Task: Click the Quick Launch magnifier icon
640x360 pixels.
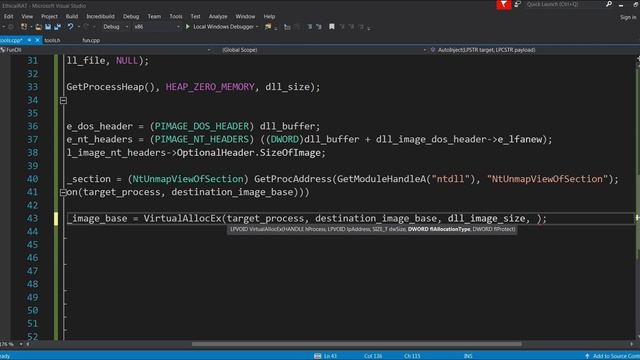Action: pyautogui.click(x=609, y=4)
